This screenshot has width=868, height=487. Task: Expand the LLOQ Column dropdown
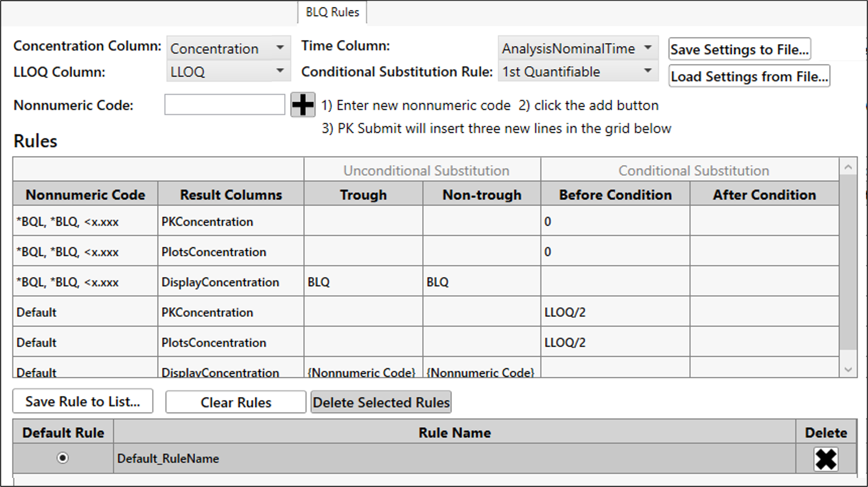[x=228, y=72]
